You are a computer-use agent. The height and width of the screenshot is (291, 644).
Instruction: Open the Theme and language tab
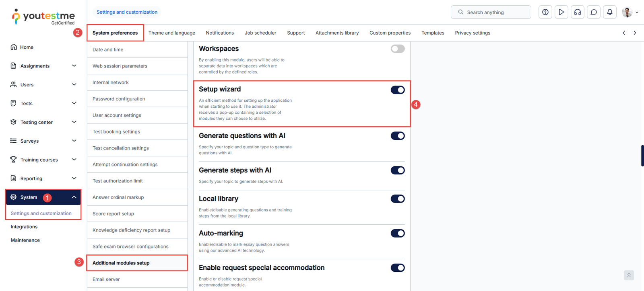(x=171, y=33)
